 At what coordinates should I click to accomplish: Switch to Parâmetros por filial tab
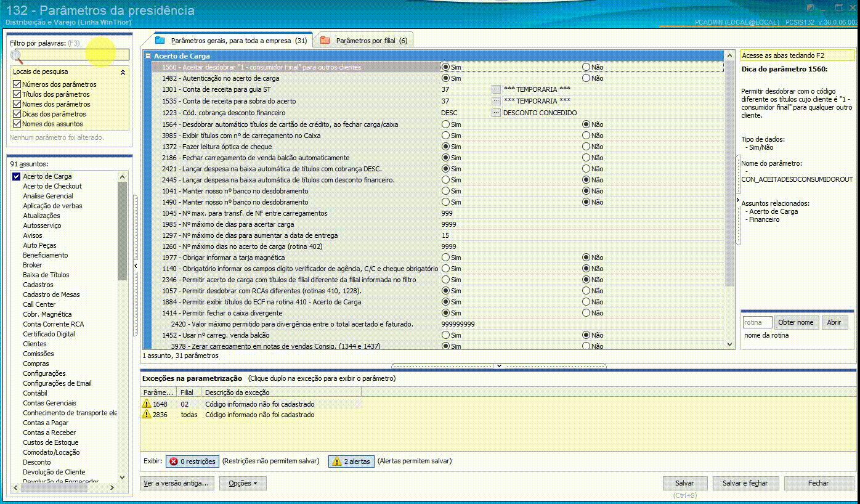363,41
